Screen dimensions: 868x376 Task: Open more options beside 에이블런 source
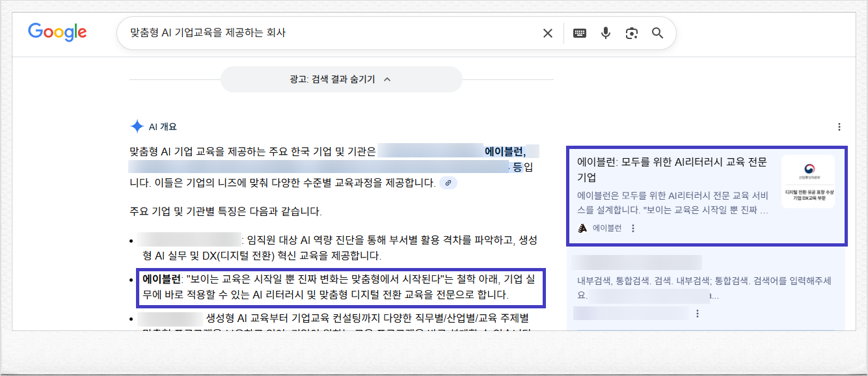pyautogui.click(x=633, y=228)
